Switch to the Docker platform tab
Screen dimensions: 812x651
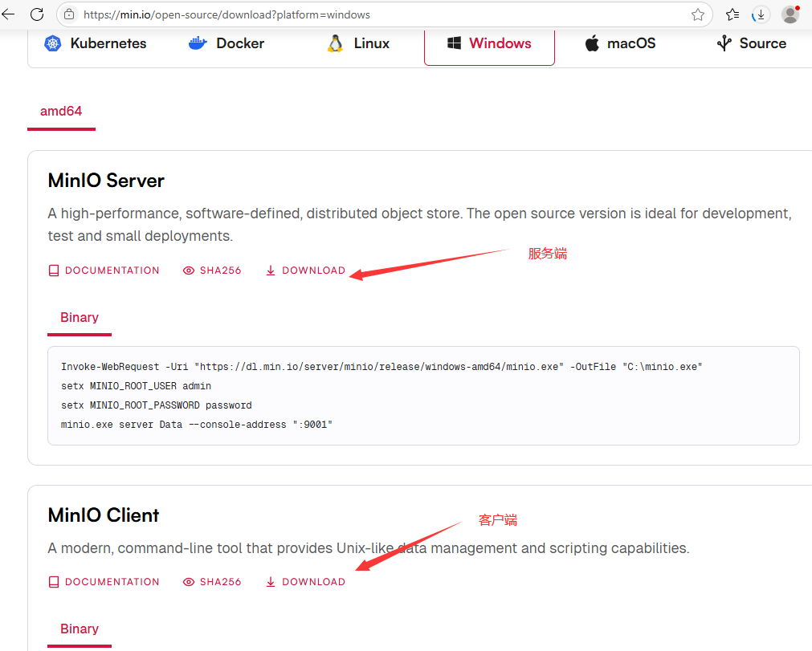[226, 43]
